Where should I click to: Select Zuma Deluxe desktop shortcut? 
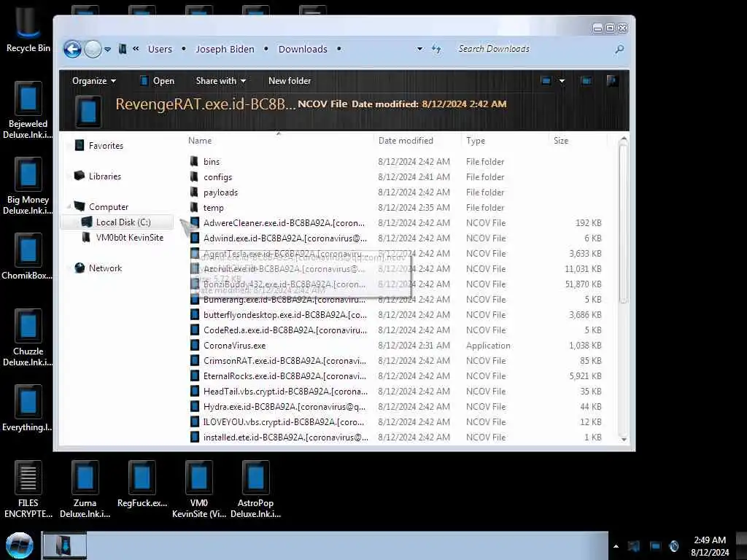[85, 489]
